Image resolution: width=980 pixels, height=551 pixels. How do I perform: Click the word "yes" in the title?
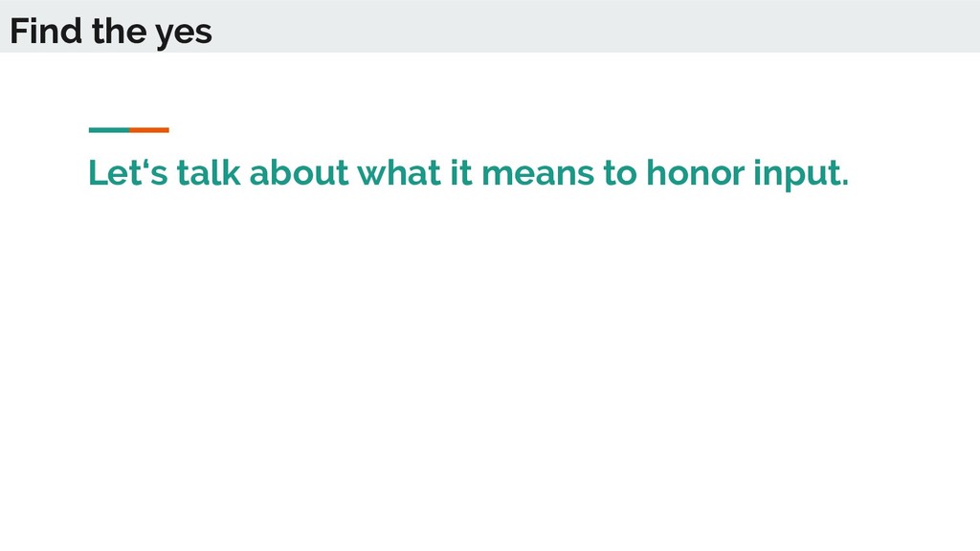click(x=184, y=33)
